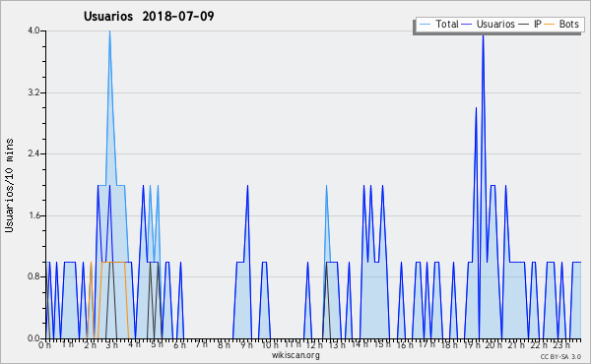Click the y-axis value 0.8
This screenshot has height=364, width=591.
[33, 277]
